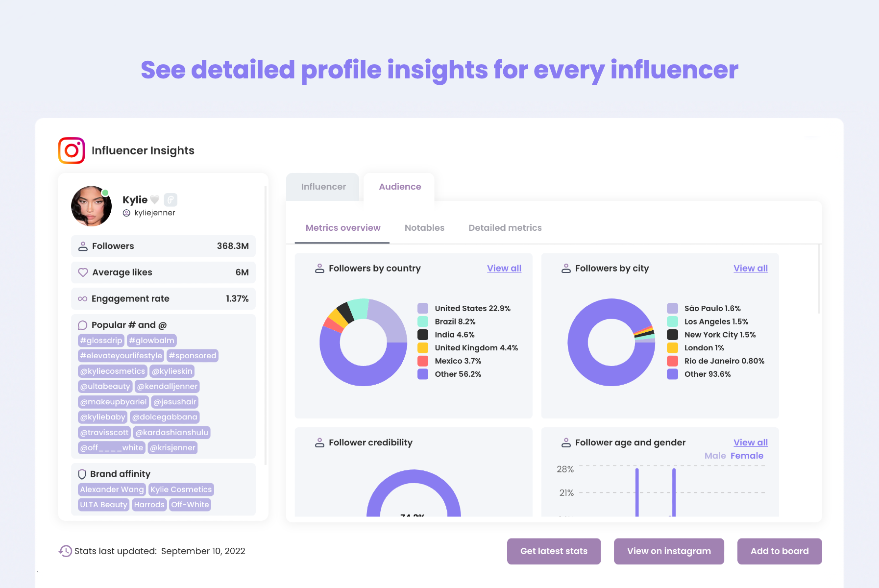
Task: Click the gray heart icon next to Kylie
Action: coord(154,199)
